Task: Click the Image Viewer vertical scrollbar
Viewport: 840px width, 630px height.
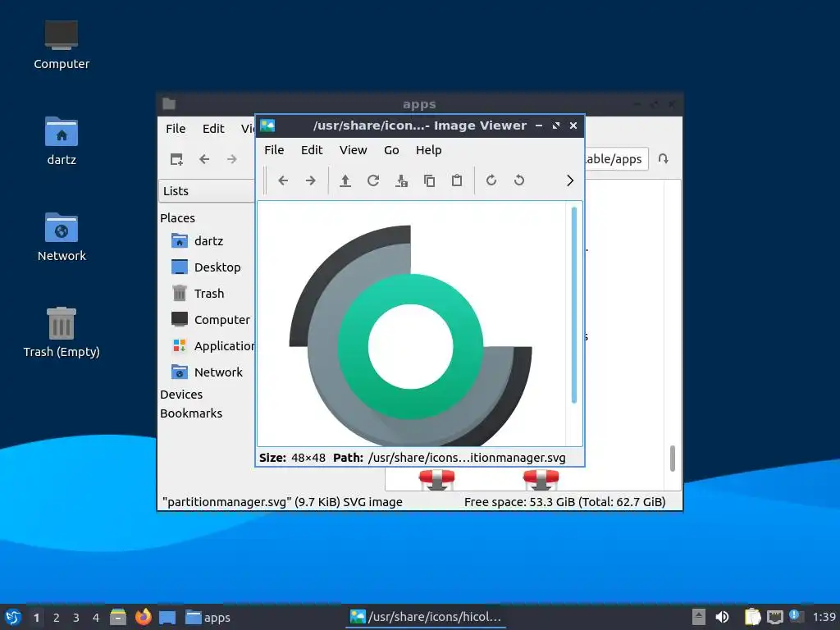Action: click(x=573, y=305)
